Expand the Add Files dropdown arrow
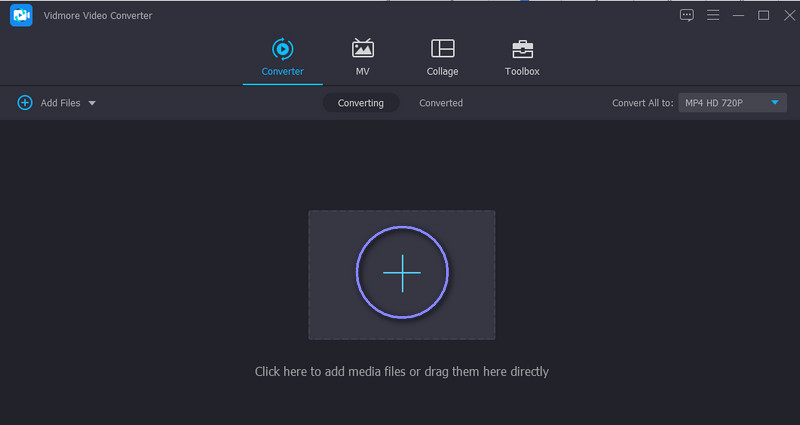Viewport: 800px width, 425px height. (x=92, y=103)
